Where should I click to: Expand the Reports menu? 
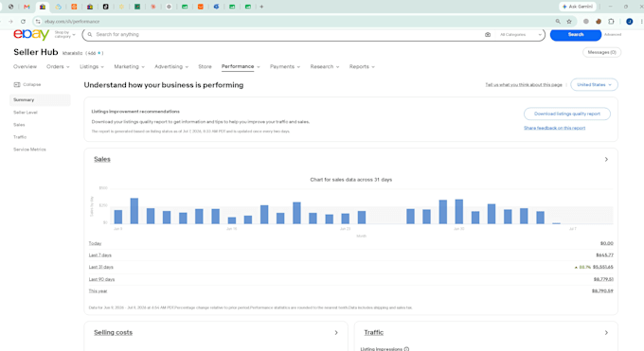(362, 66)
